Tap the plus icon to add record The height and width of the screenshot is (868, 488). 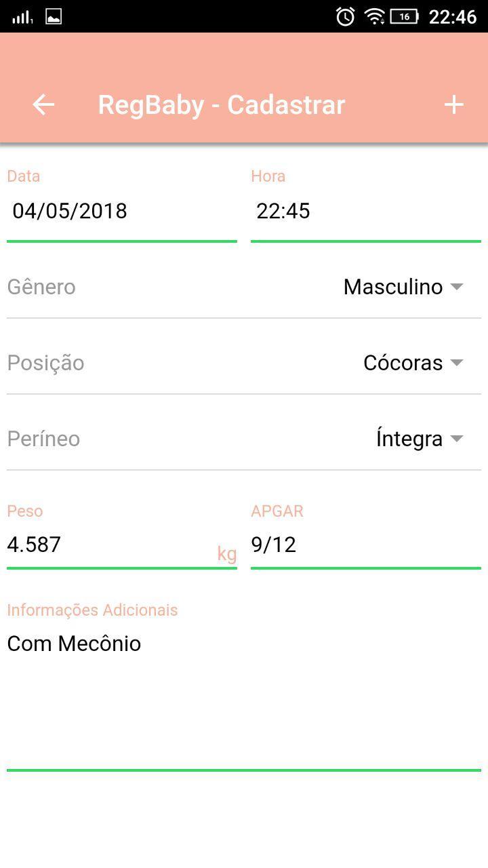[453, 104]
